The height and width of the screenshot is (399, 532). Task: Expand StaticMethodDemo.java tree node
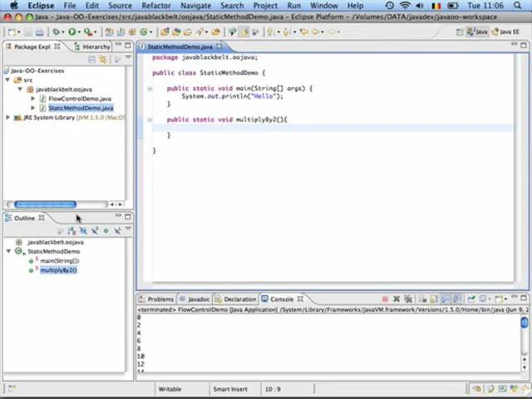[x=33, y=108]
